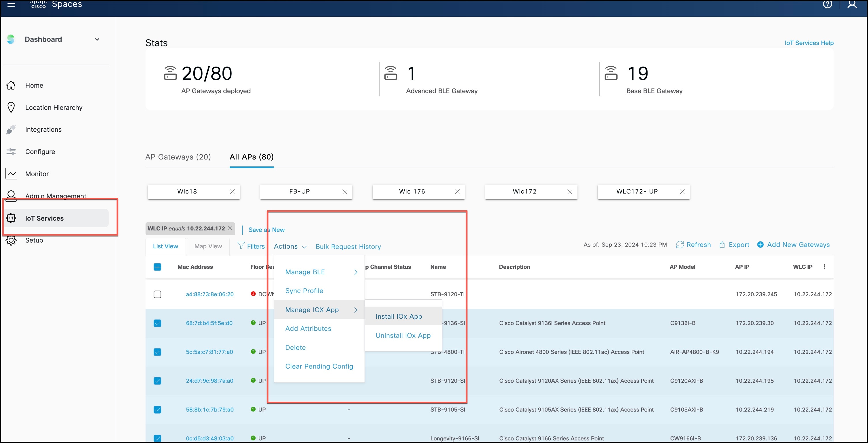Click the Filters funnel icon
Image resolution: width=868 pixels, height=443 pixels.
tap(241, 245)
